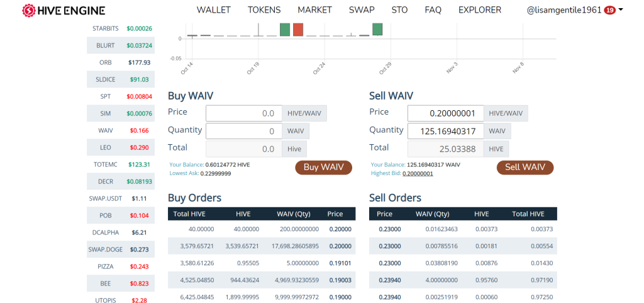Click Buy Orders WAIV (Qty) column header
The image size is (644, 303).
[x=294, y=214]
